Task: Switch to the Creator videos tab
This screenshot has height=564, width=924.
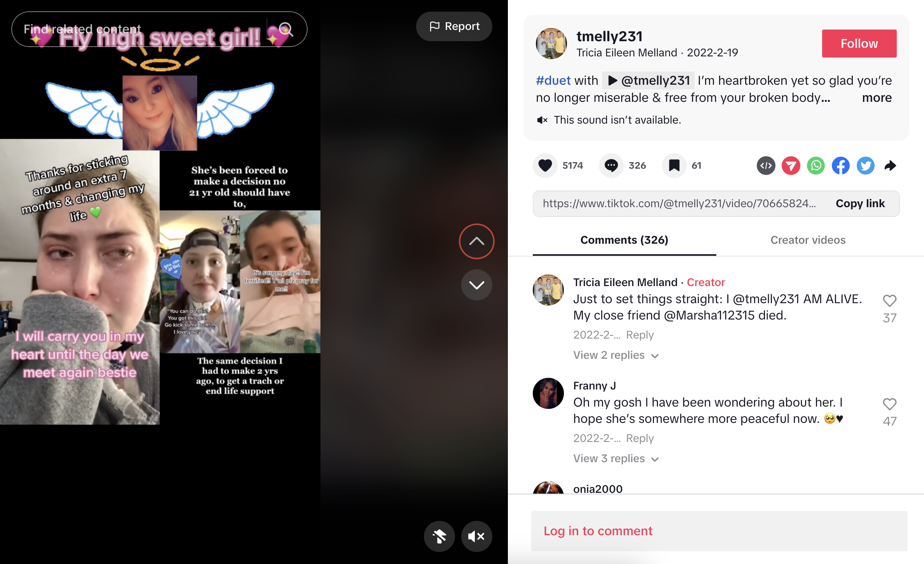Action: (808, 240)
